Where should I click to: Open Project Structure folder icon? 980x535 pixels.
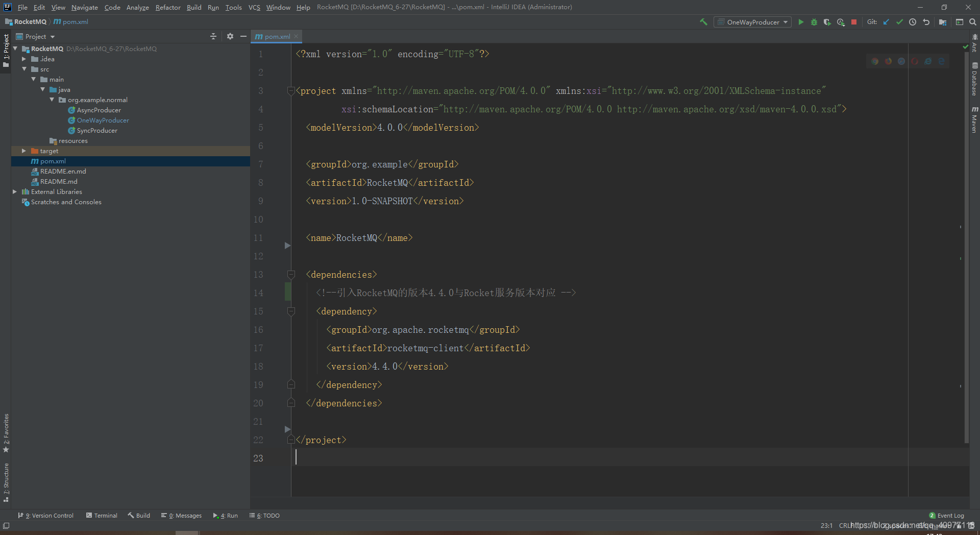pyautogui.click(x=943, y=22)
